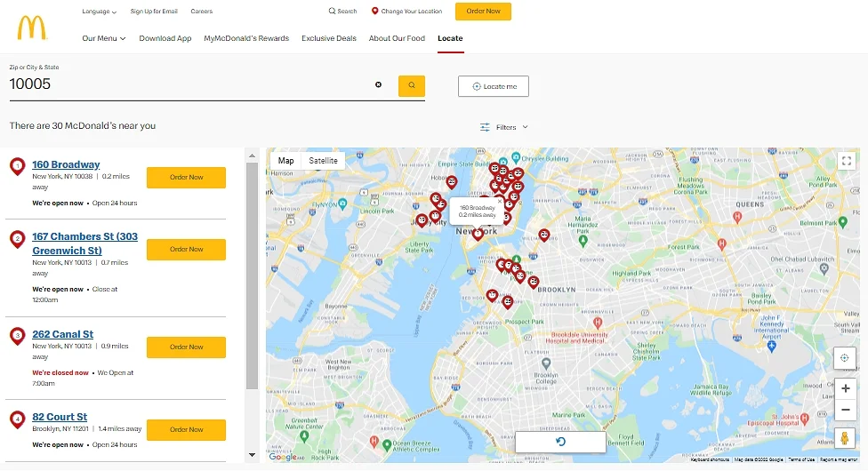The height and width of the screenshot is (471, 868).
Task: Click the number 3 pin beside 262 Canal St
Action: 18,336
